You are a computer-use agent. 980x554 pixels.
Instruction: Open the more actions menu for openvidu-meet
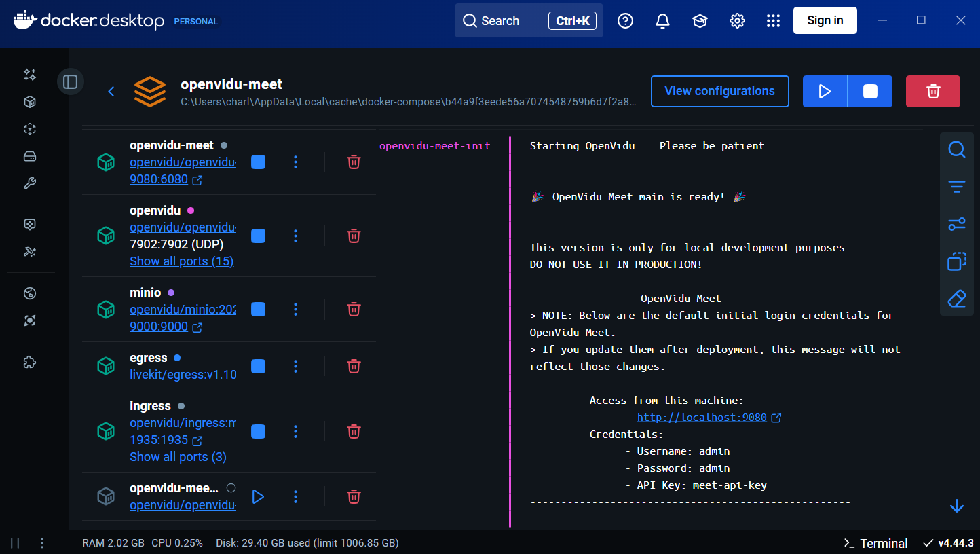point(295,162)
